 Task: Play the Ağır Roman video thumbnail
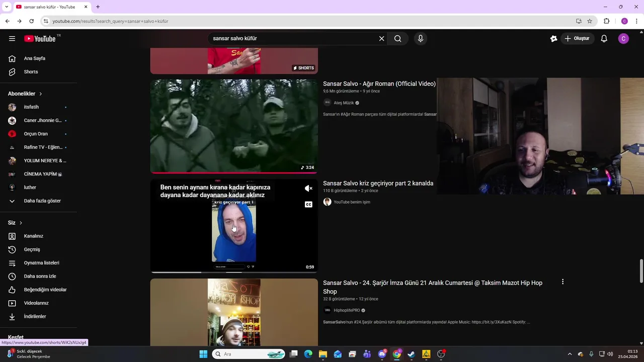(x=234, y=126)
